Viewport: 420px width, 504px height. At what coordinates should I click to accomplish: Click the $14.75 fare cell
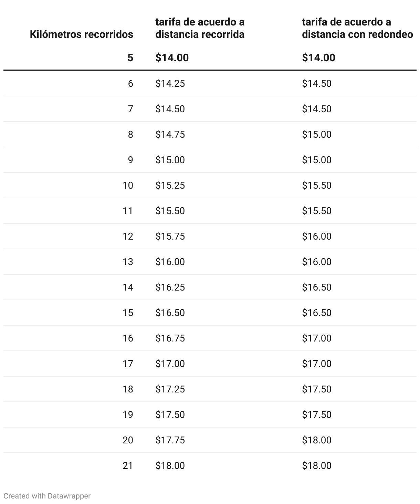pyautogui.click(x=170, y=134)
